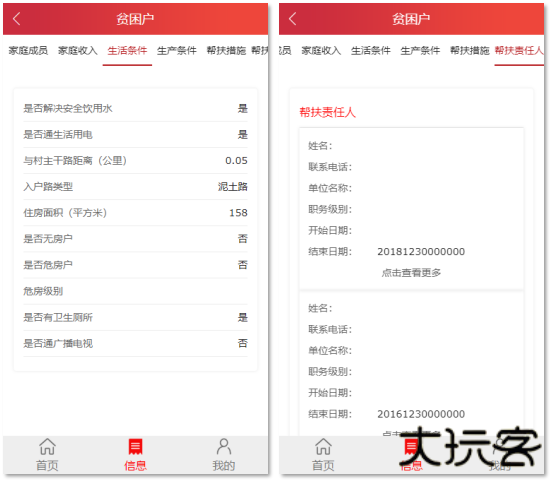Open 生产条件 tab on left screen
This screenshot has width=552, height=482.
click(x=177, y=51)
